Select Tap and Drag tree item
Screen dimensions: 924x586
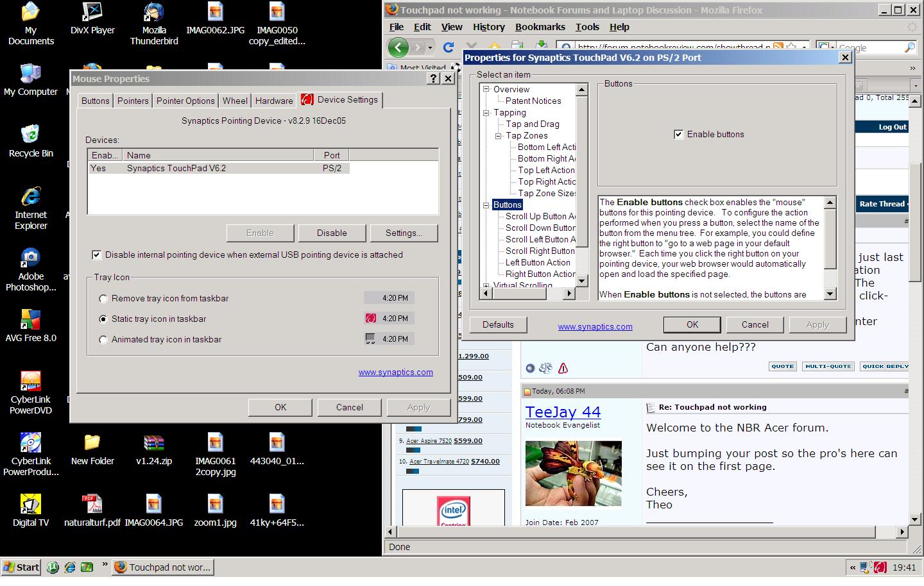532,124
